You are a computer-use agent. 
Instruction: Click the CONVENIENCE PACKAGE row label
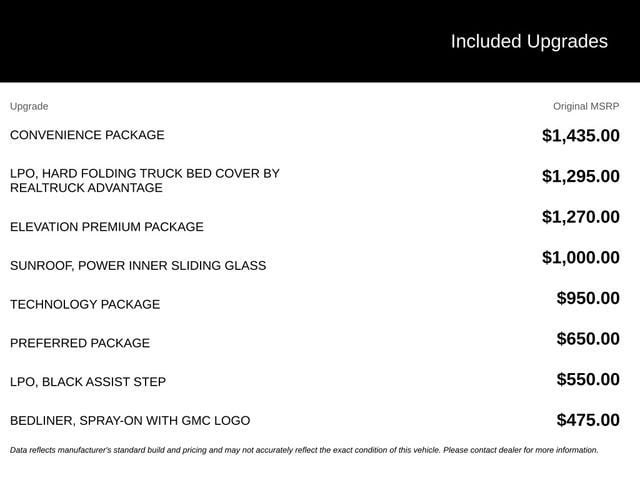(x=87, y=135)
